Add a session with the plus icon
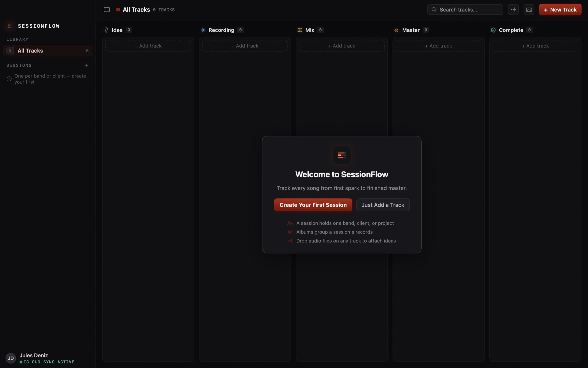Viewport: 588px width, 368px height. [x=86, y=65]
